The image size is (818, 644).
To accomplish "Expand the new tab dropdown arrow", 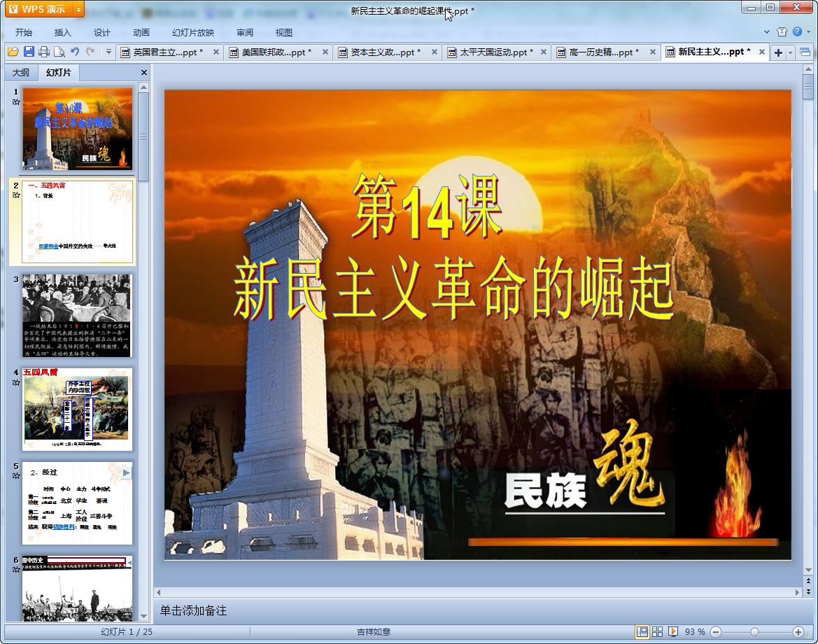I will click(790, 52).
